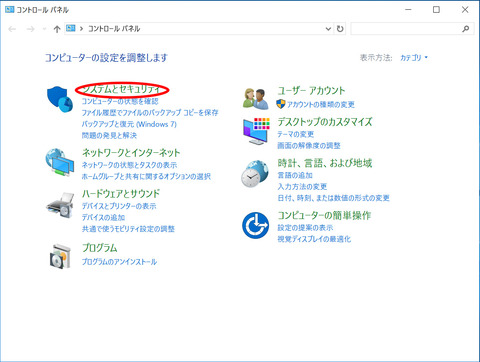
Task: Open ネットワークの状態とタスクの表示 link
Action: coord(129,165)
